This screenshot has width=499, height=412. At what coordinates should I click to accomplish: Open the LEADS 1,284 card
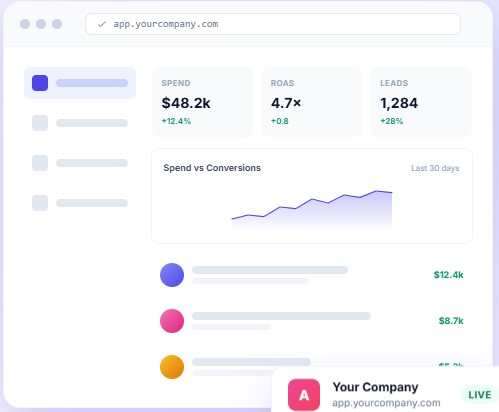click(421, 102)
